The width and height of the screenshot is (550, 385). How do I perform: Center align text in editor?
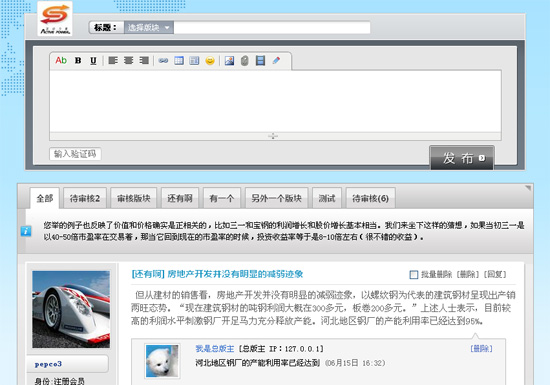(128, 60)
